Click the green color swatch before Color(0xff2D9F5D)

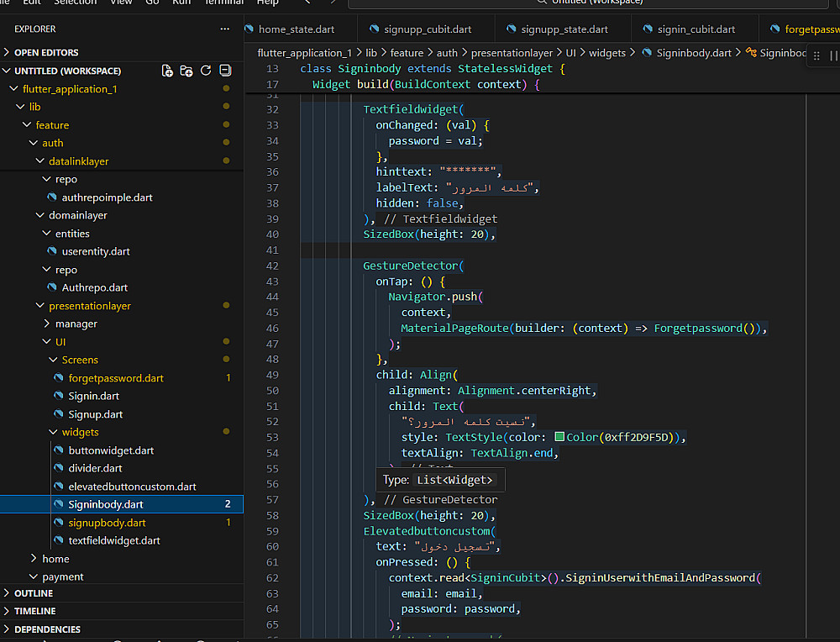coord(559,437)
